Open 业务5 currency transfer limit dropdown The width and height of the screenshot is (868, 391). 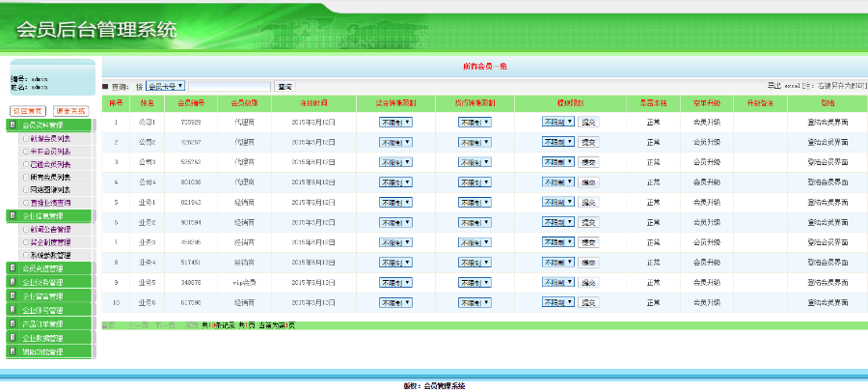point(475,283)
